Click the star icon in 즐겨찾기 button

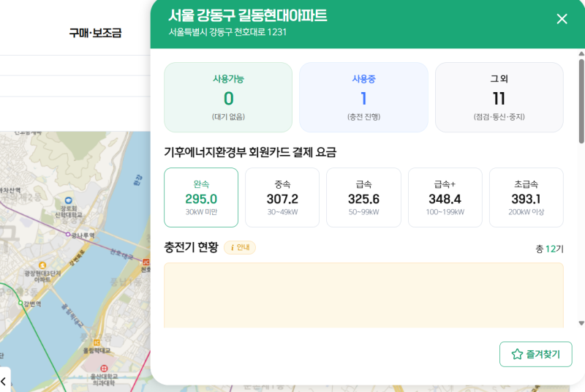(517, 354)
